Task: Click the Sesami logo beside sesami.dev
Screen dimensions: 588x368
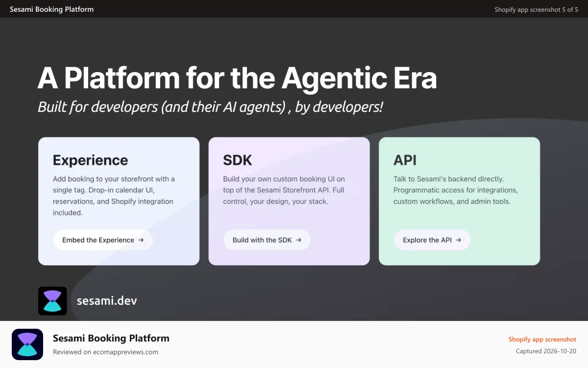Action: tap(52, 301)
